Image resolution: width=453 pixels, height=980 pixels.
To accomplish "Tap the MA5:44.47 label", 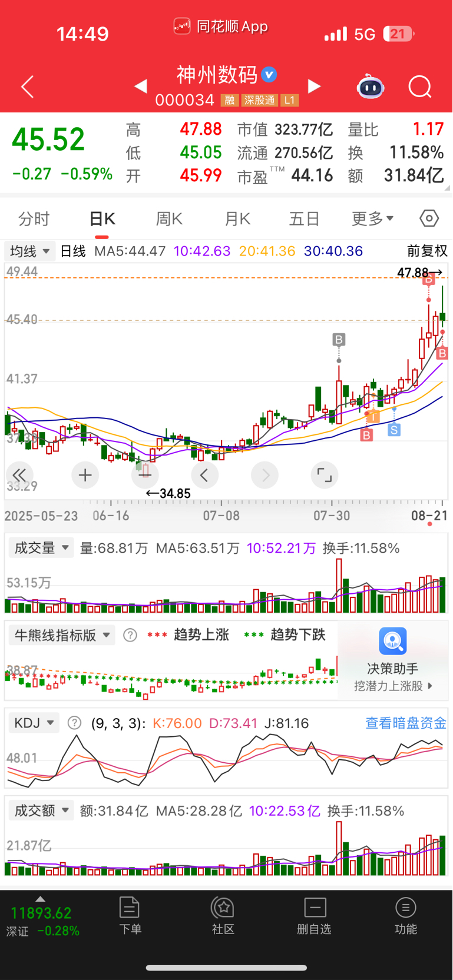I will click(130, 251).
